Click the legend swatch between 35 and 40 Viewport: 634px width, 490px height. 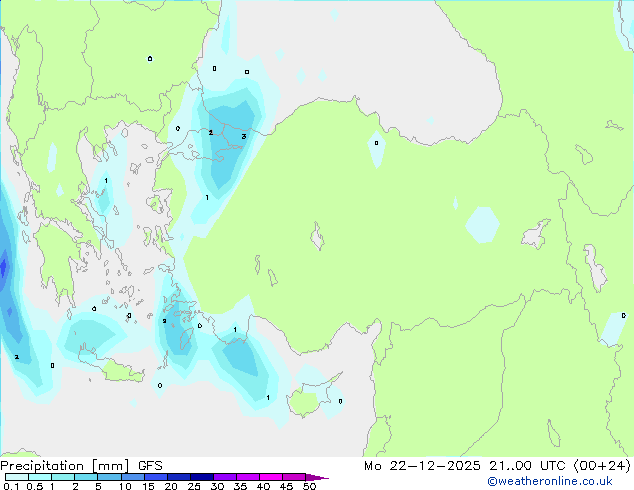coord(248,477)
